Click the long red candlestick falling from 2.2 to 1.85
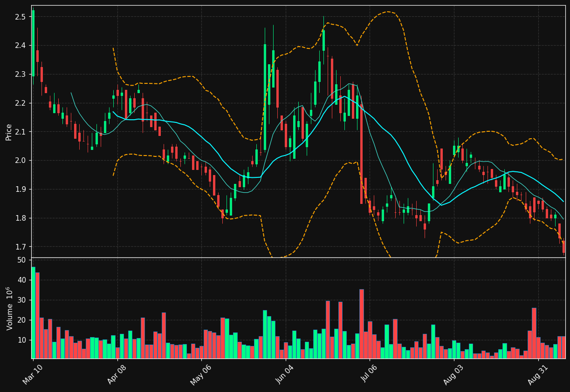Image resolution: width=570 pixels, height=392 pixels. point(361,153)
